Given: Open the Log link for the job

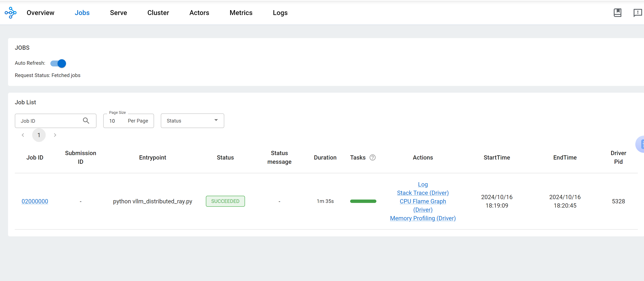Looking at the screenshot, I should point(423,185).
